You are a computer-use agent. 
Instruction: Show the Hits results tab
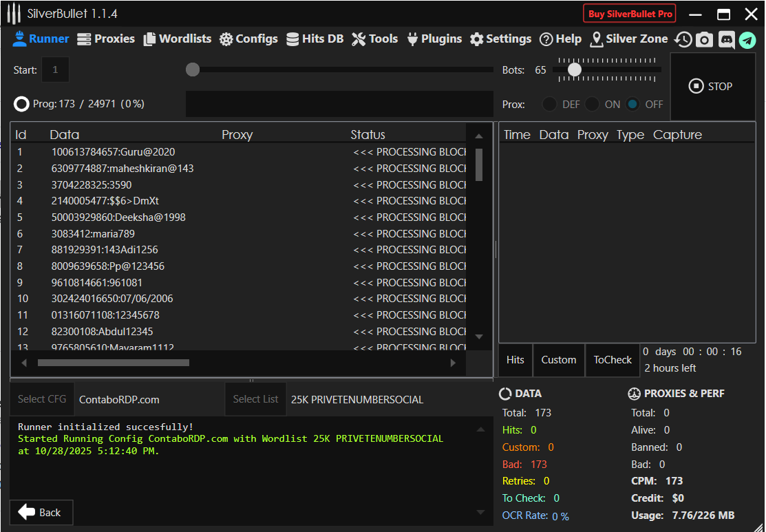(515, 360)
